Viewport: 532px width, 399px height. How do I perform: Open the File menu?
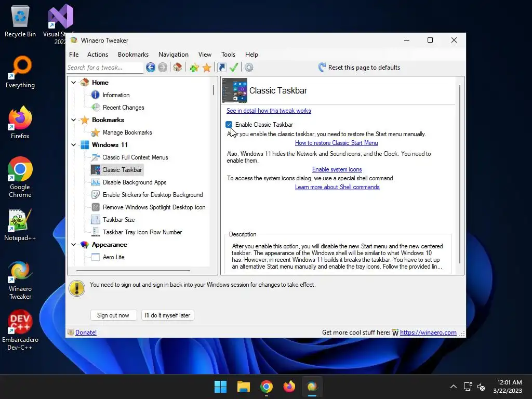click(74, 54)
